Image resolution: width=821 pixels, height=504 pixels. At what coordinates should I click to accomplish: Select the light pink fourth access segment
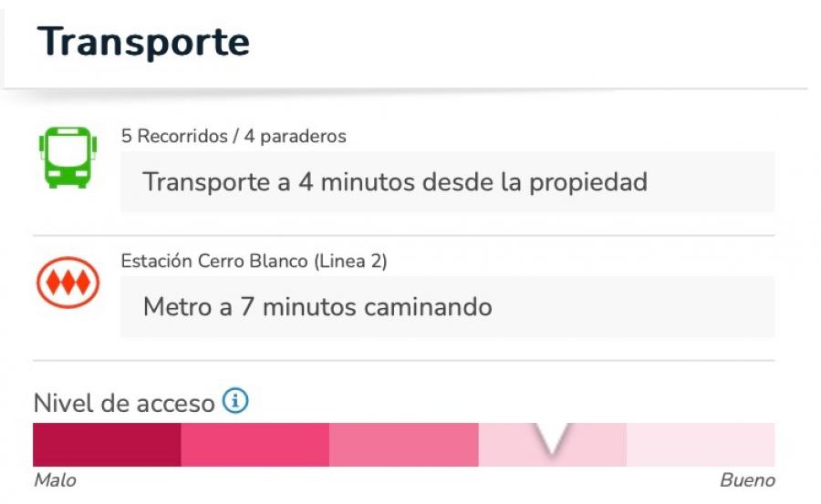click(553, 445)
